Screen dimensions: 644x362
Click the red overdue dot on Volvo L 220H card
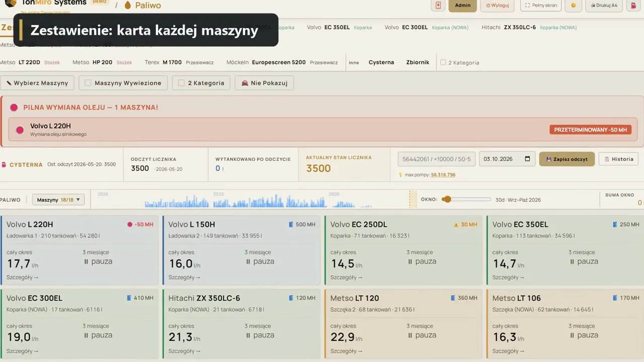coord(130,225)
